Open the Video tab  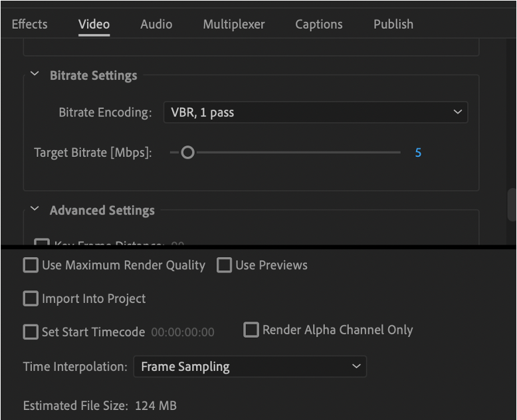tap(94, 24)
